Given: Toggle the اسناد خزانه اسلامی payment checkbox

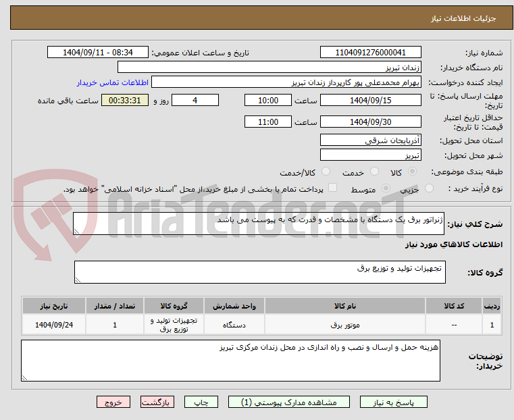Looking at the screenshot, I should [333, 188].
